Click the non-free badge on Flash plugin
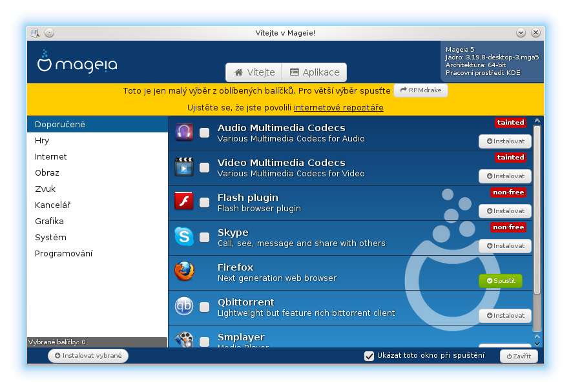571x392 pixels. tap(508, 192)
